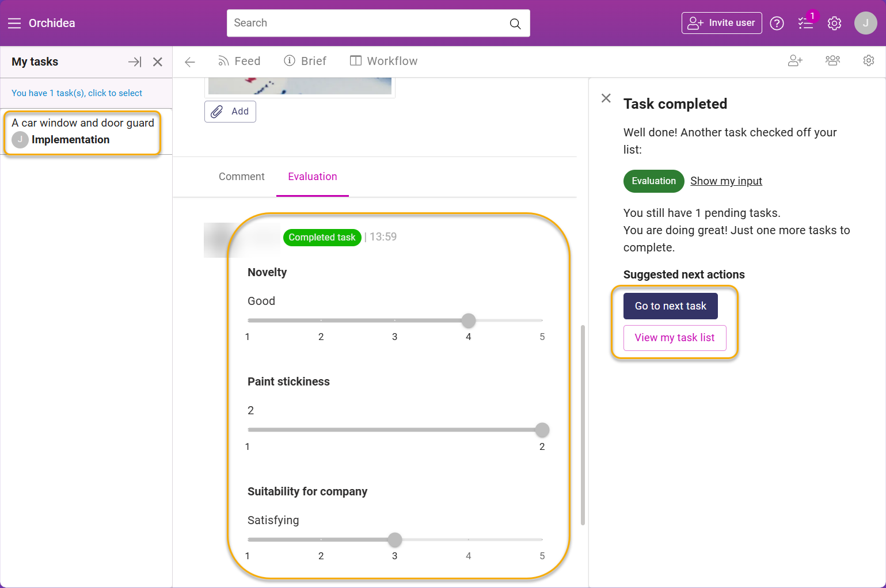
Task: Click the 'Suggested next actions' heading
Action: click(x=684, y=274)
